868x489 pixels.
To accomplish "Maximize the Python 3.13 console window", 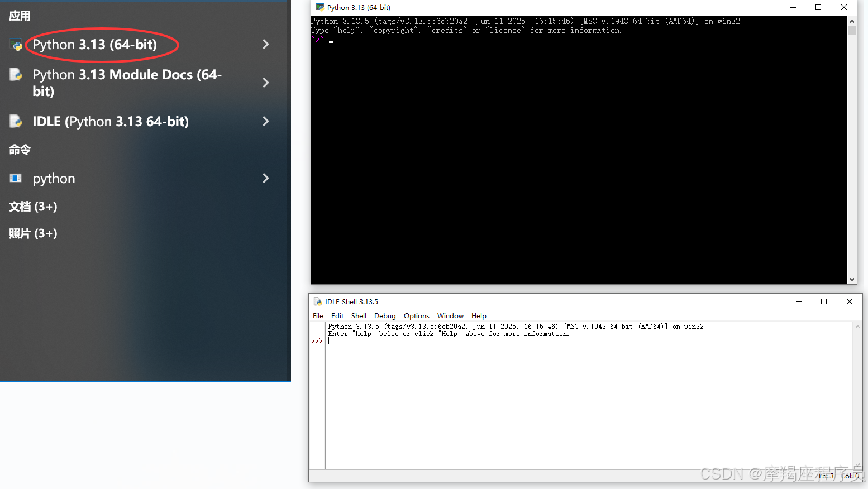I will 818,7.
